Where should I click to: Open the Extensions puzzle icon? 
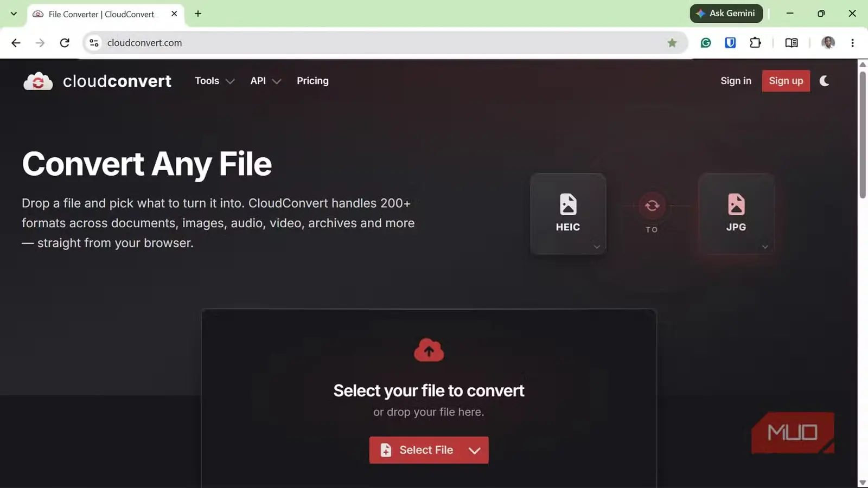755,43
